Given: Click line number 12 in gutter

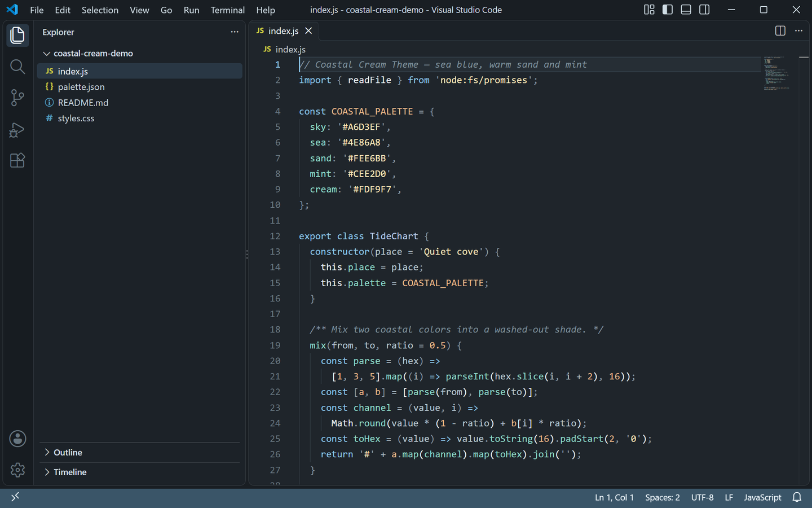Looking at the screenshot, I should click(x=275, y=236).
